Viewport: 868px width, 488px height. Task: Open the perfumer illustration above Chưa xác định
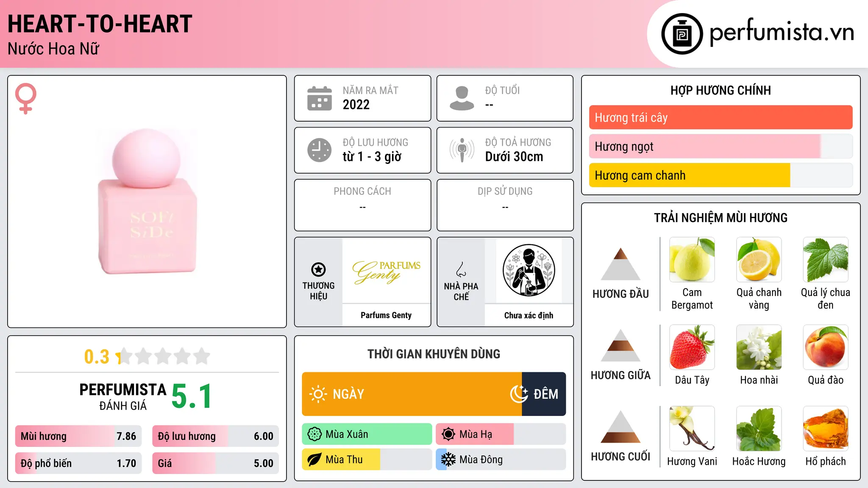click(529, 270)
